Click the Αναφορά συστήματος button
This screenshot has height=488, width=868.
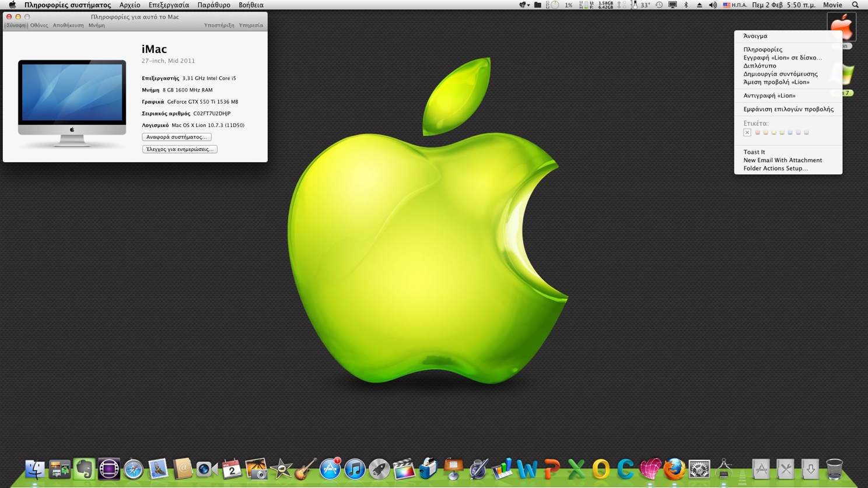(177, 137)
